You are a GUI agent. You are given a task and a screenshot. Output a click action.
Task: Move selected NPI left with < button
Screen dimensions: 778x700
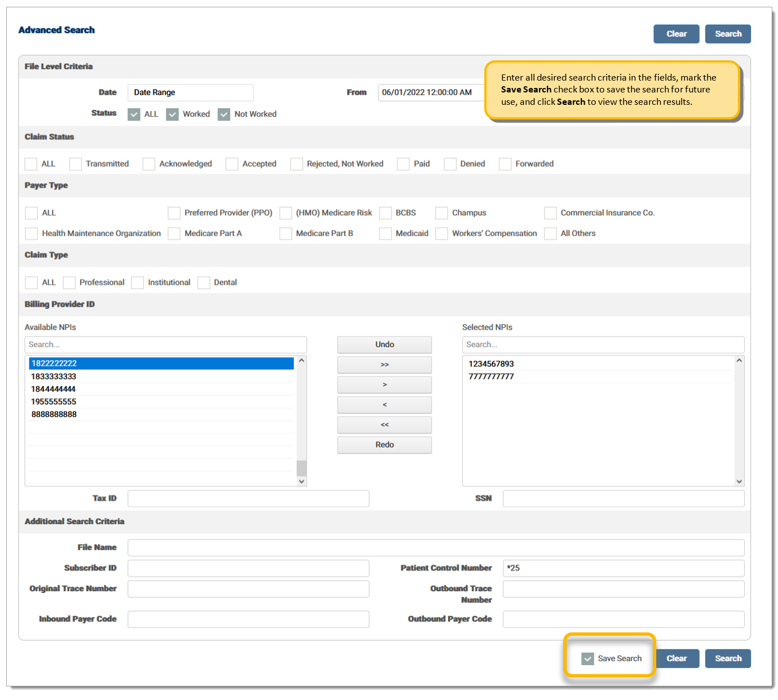point(384,405)
